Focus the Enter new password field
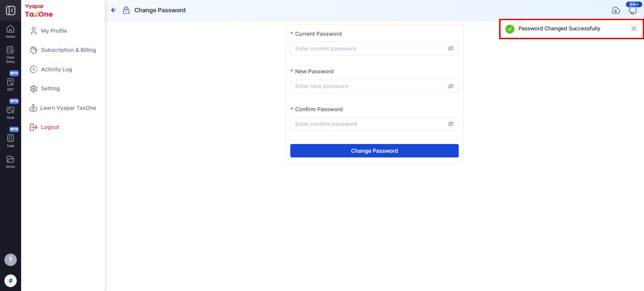Viewport: 644px width, 291px height. [x=374, y=86]
